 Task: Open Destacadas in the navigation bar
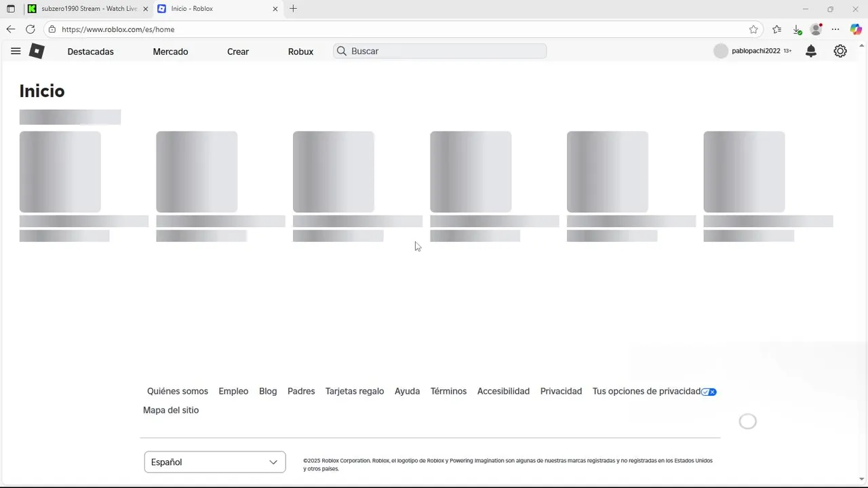coord(91,52)
